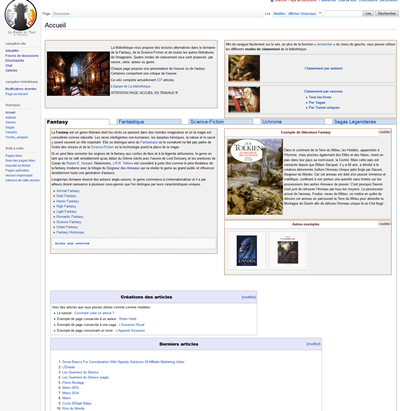Open Heroic Fantasy subgenre link
400x411 pixels.
click(x=68, y=201)
